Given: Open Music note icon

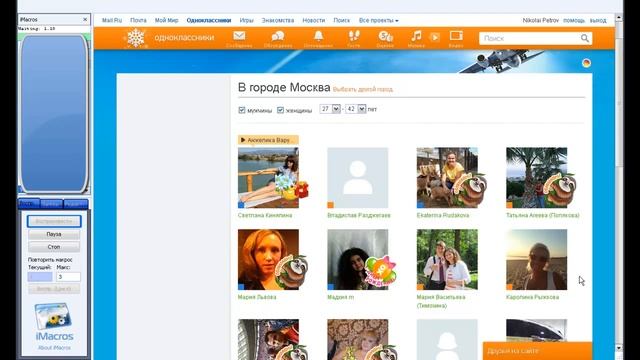Looking at the screenshot, I should click(416, 36).
